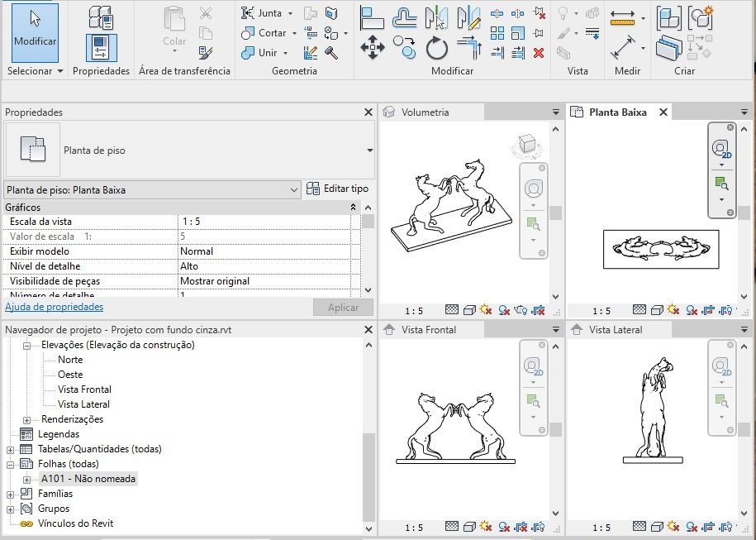The height and width of the screenshot is (540, 756).
Task: Click the Create Assembly icon in Criar
Action: click(x=668, y=18)
